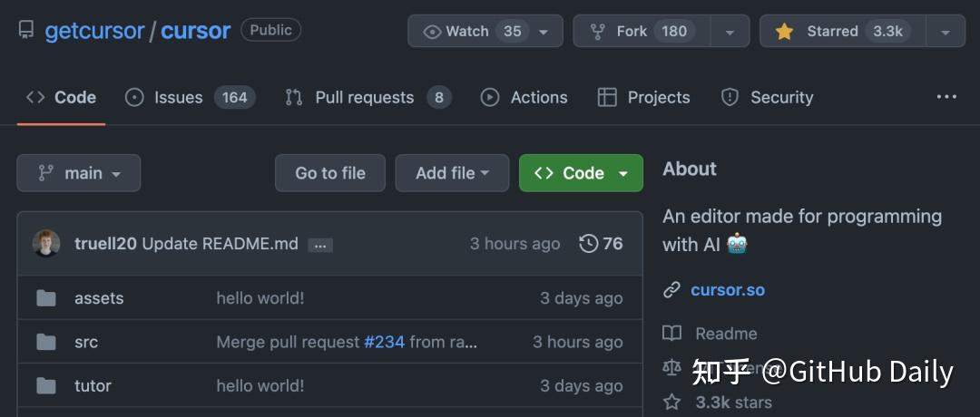Click the Readme book icon
This screenshot has height=417, width=980.
click(671, 334)
